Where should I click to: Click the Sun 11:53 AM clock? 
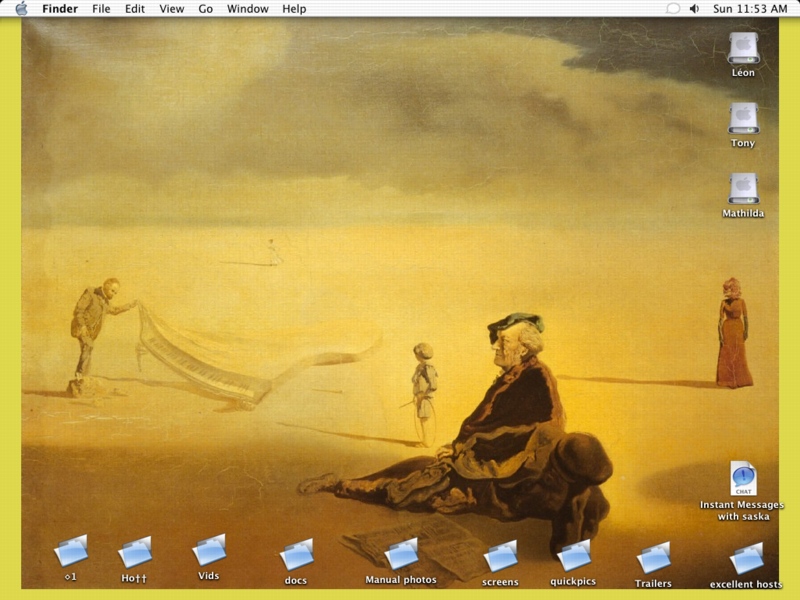750,9
